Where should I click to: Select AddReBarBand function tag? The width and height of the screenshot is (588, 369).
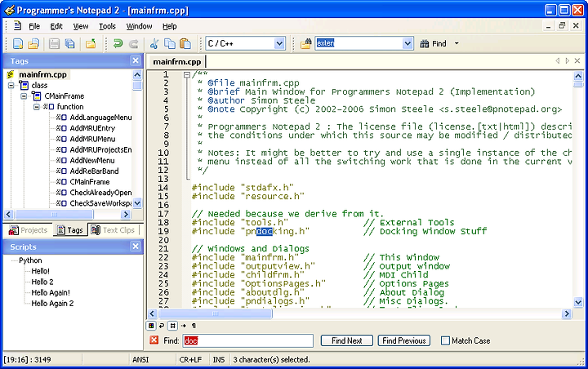pyautogui.click(x=94, y=171)
